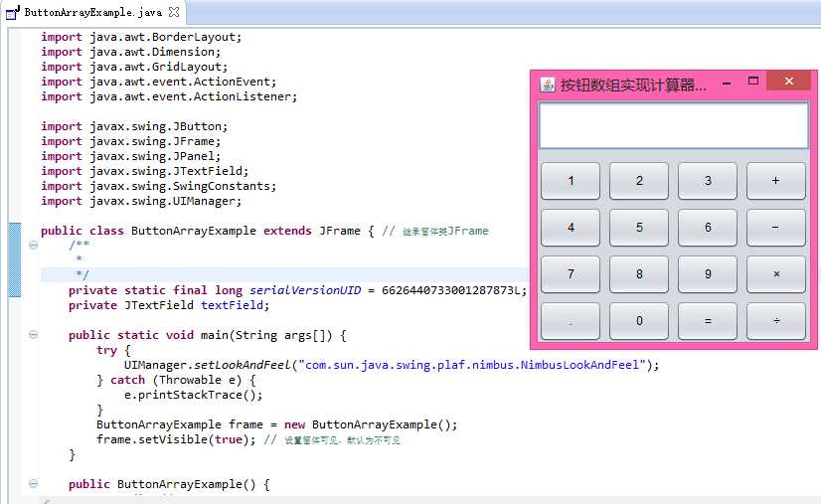The image size is (821, 504).
Task: Click the multiply operator button
Action: [x=776, y=274]
